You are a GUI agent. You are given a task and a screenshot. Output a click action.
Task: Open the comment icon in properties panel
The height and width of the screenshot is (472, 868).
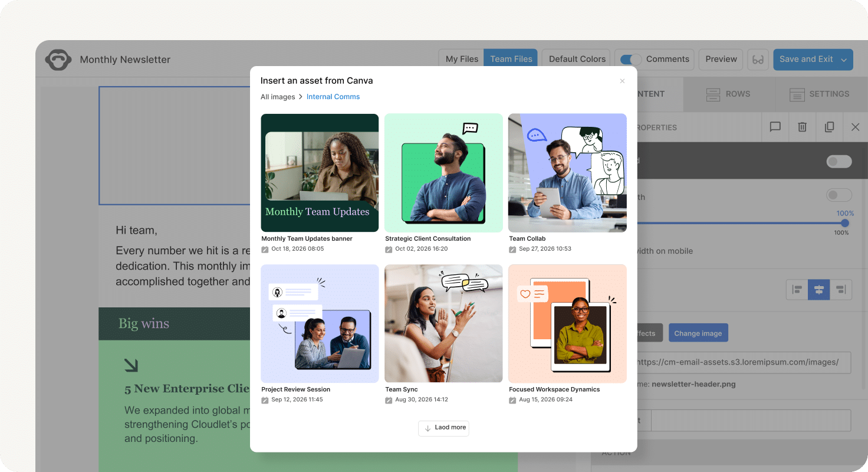pos(775,127)
